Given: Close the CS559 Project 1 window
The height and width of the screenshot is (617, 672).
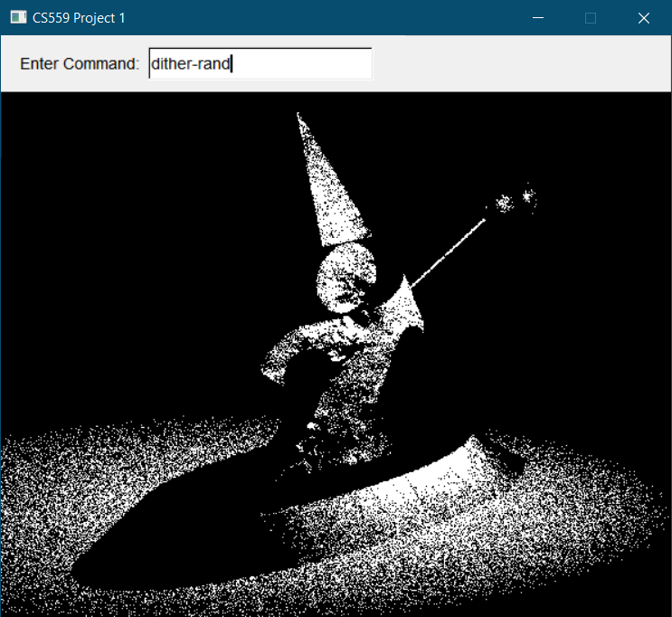Looking at the screenshot, I should 644,18.
